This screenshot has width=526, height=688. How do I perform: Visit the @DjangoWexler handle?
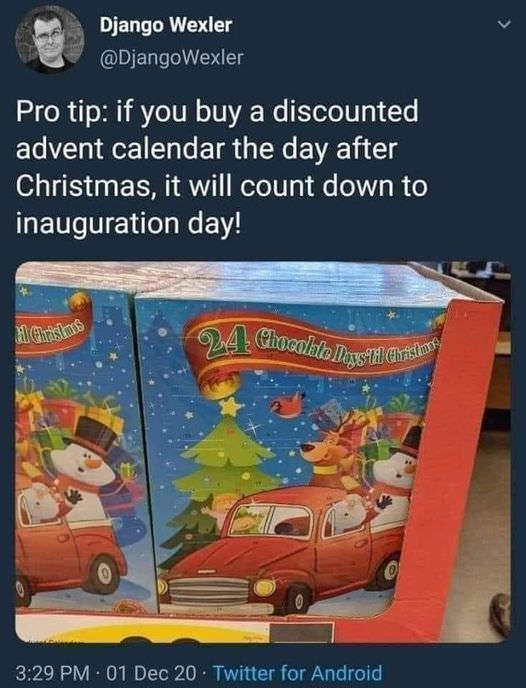point(172,57)
